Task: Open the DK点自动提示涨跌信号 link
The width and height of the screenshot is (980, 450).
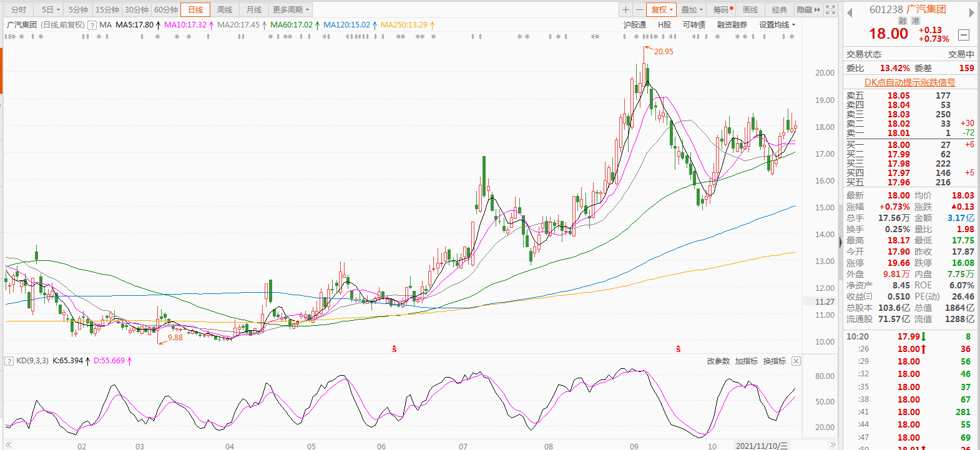Action: pos(909,82)
